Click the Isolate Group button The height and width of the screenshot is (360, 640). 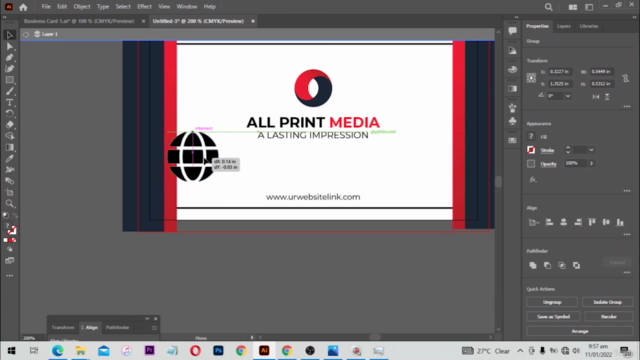(x=607, y=302)
